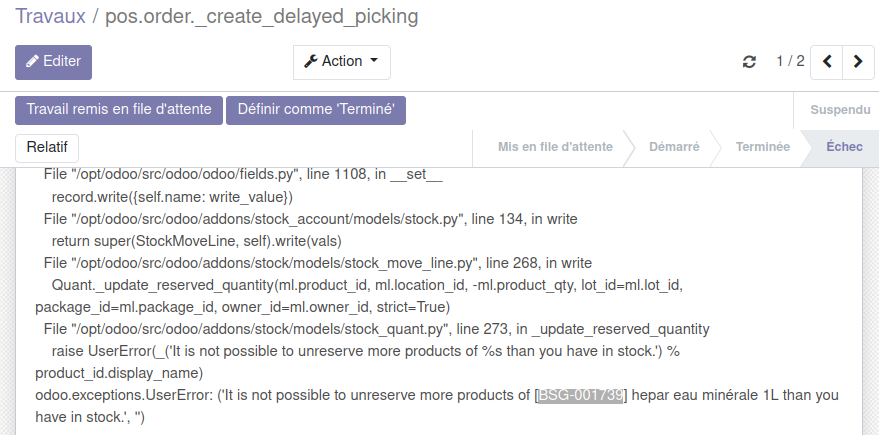Go to the previous record arrow
Viewport: 879px width, 435px height.
click(x=827, y=62)
